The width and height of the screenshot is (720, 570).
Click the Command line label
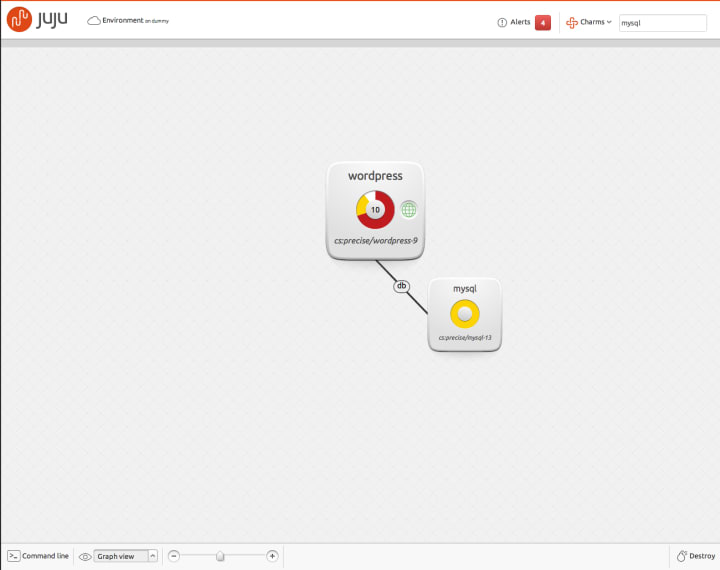coord(45,556)
